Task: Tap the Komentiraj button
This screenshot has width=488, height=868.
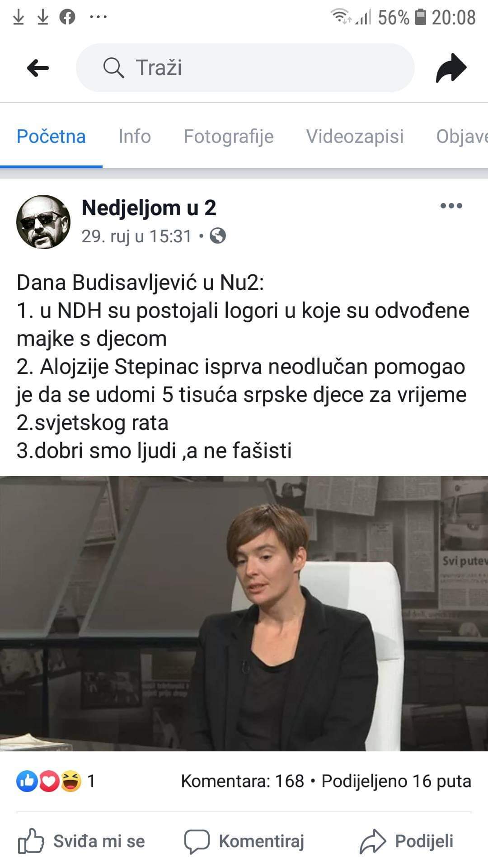Action: pos(244,841)
